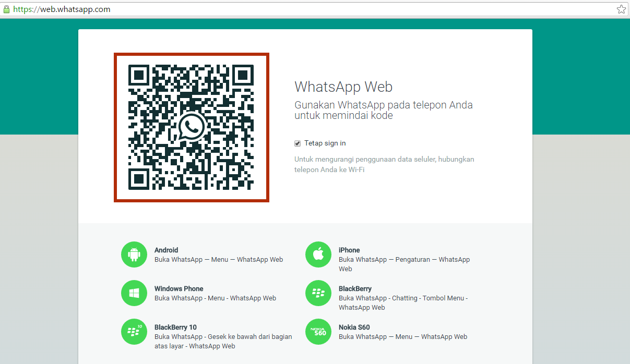
Task: Click the Windows Phone heading text
Action: [179, 289]
